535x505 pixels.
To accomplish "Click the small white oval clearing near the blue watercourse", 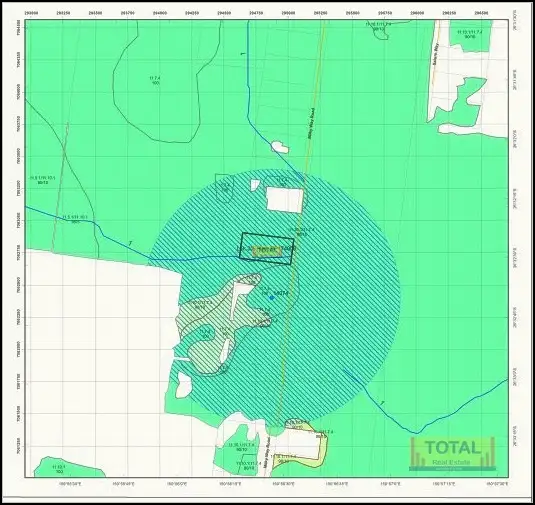I will [280, 147].
